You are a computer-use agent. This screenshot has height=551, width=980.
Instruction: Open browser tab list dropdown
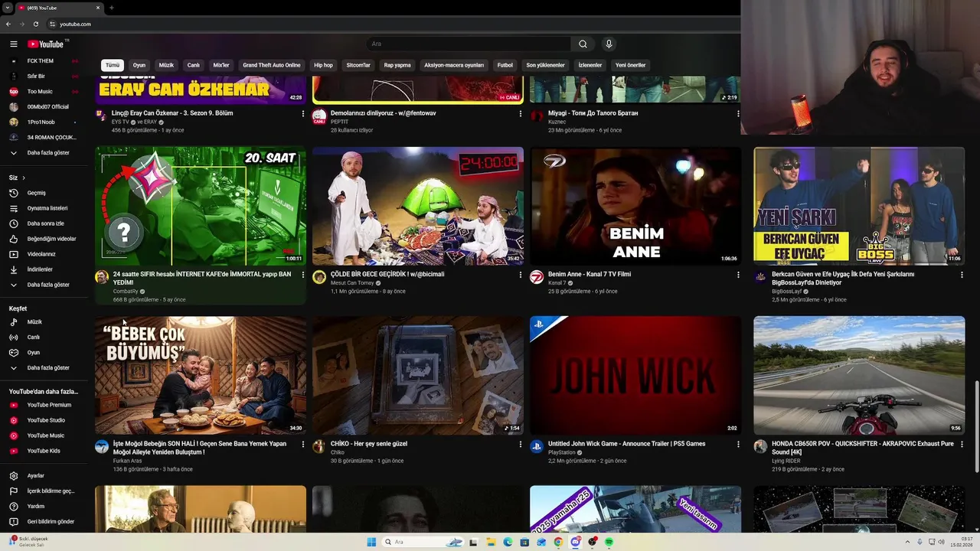pos(7,8)
